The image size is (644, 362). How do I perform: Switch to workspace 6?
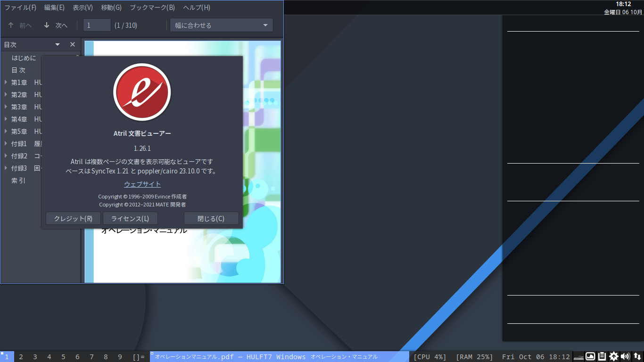77,357
